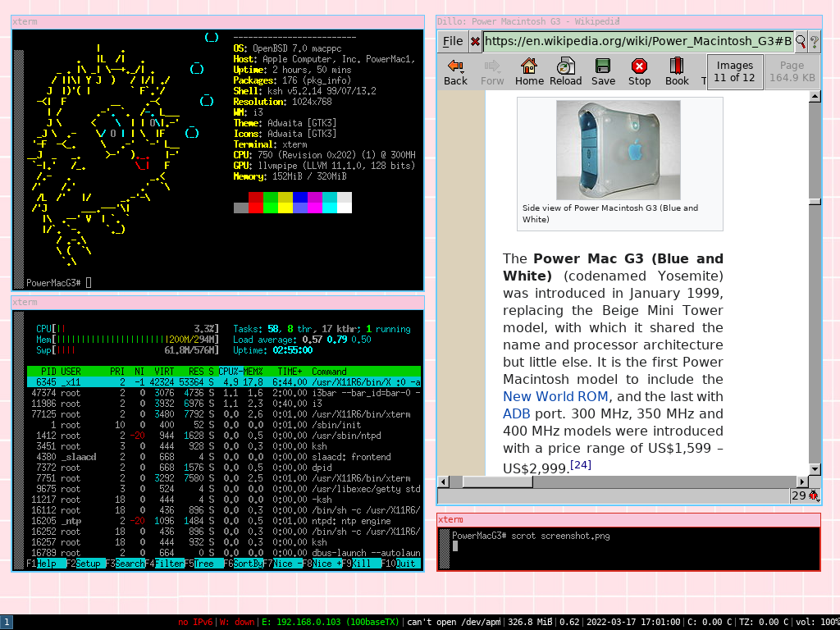Click F4 Filter in htop footer
Image resolution: width=840 pixels, height=630 pixels.
164,564
